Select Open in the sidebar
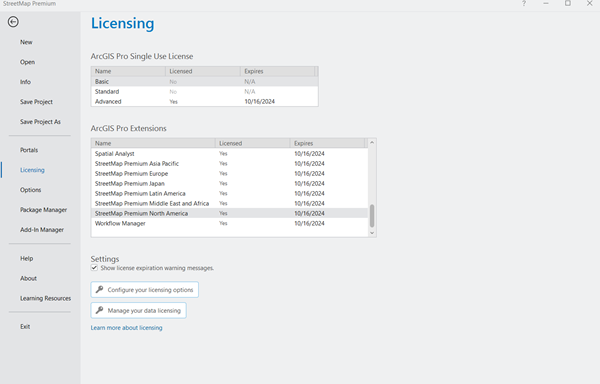This screenshot has width=600, height=384. (27, 62)
